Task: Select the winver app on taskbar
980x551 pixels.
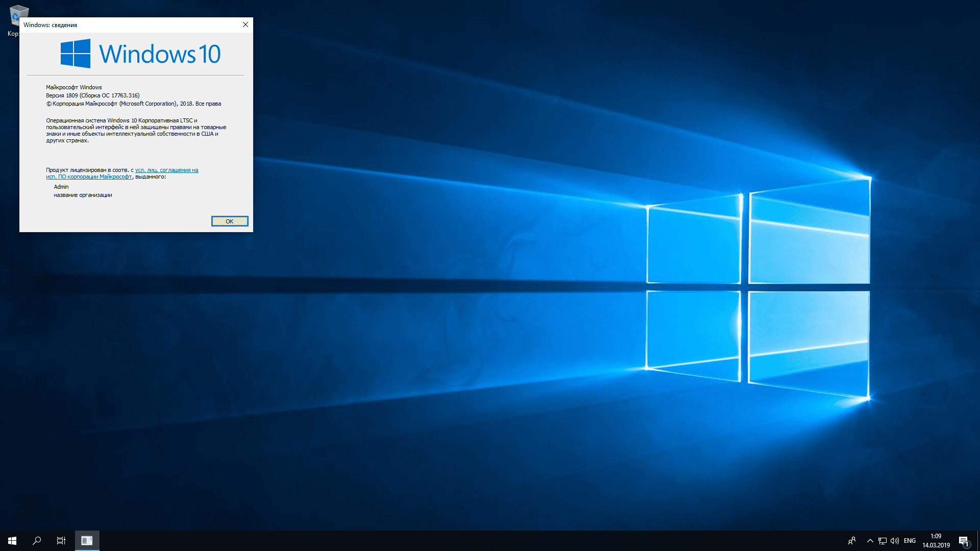Action: 87,541
